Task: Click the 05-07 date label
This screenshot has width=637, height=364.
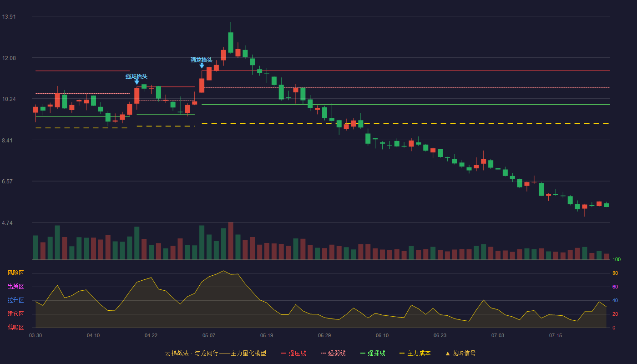Action: [x=209, y=335]
